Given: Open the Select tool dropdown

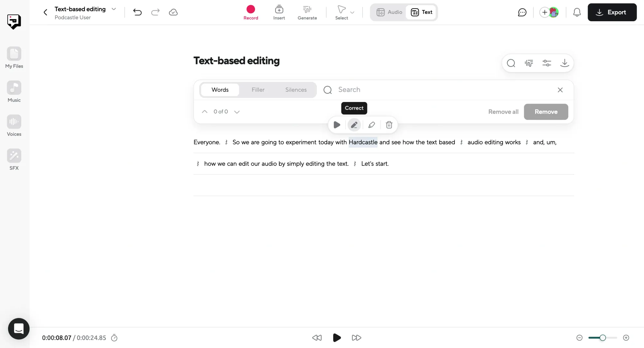Looking at the screenshot, I should [352, 12].
